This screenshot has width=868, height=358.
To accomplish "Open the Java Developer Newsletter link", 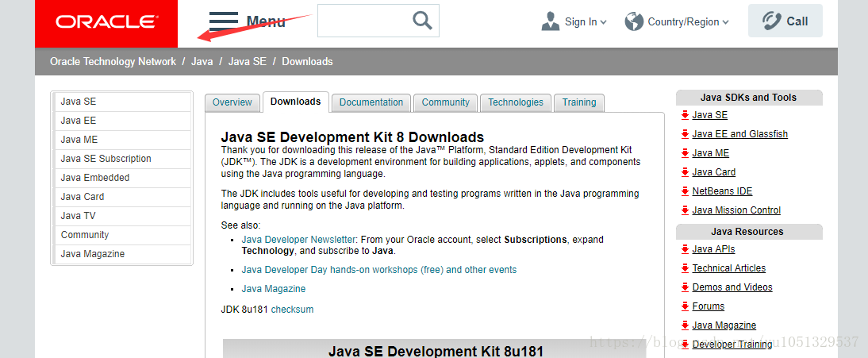I will pyautogui.click(x=299, y=239).
